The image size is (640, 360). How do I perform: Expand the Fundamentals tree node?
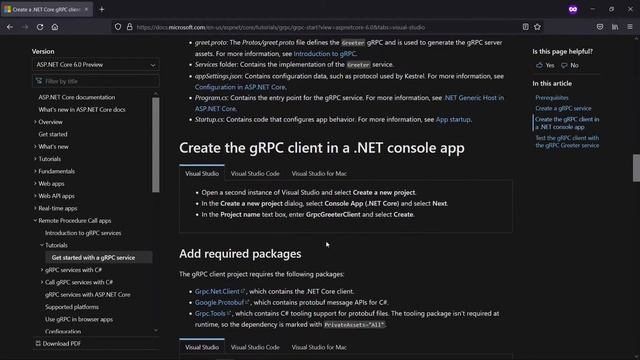tap(35, 171)
